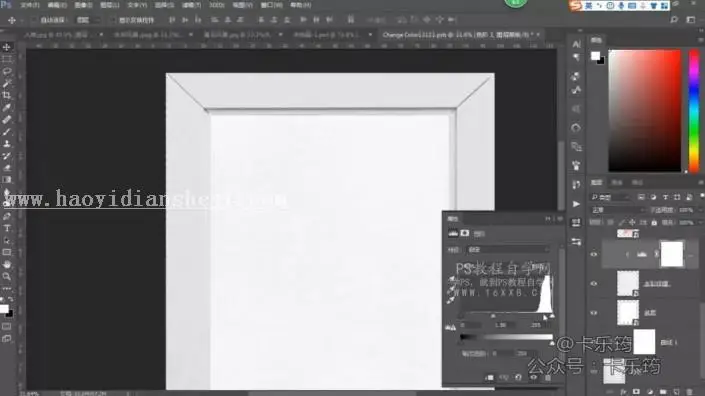Select the Gradient tool
705x396 pixels.
pos(7,180)
